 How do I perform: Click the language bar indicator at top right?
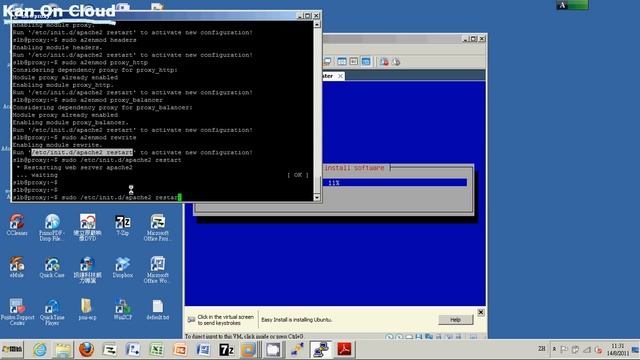[x=572, y=5]
